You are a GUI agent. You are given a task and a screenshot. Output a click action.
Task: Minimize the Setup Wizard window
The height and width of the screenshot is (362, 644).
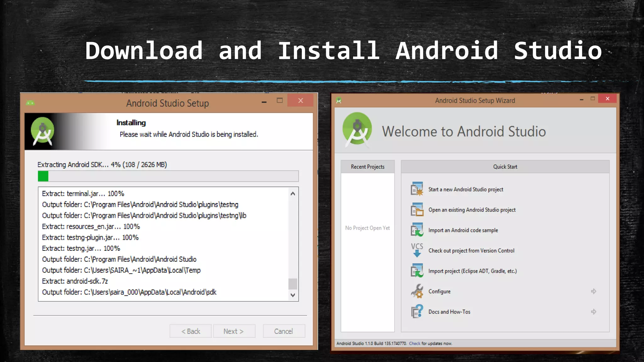(x=582, y=99)
